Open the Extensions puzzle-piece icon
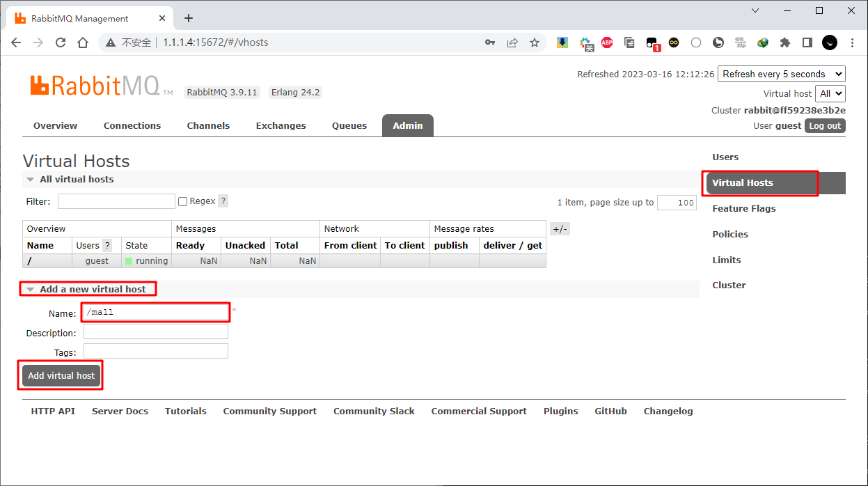Screen dimensions: 868x486 click(785, 42)
